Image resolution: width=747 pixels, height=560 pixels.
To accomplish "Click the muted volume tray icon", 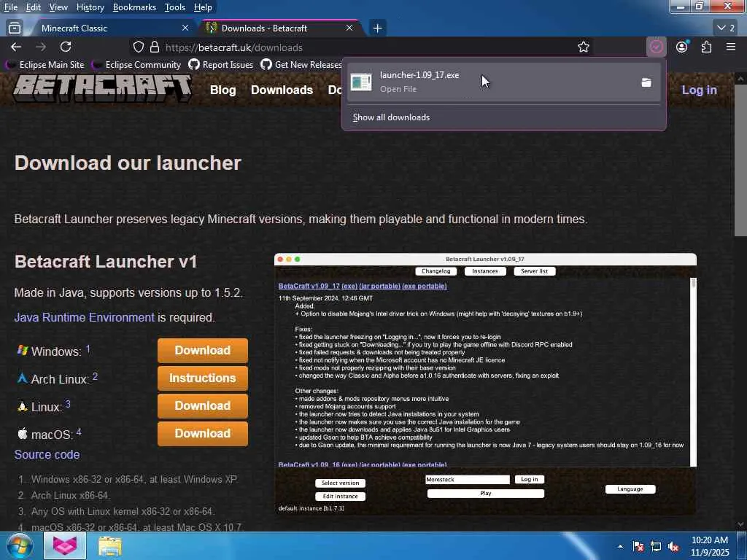I will coord(673,546).
